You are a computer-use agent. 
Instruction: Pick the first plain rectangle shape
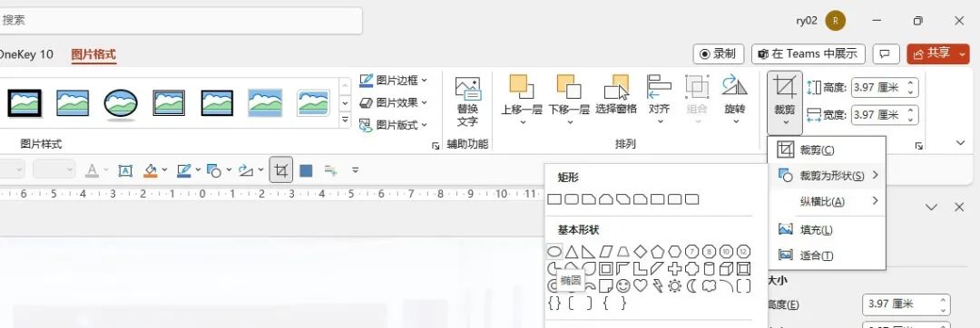pos(554,199)
